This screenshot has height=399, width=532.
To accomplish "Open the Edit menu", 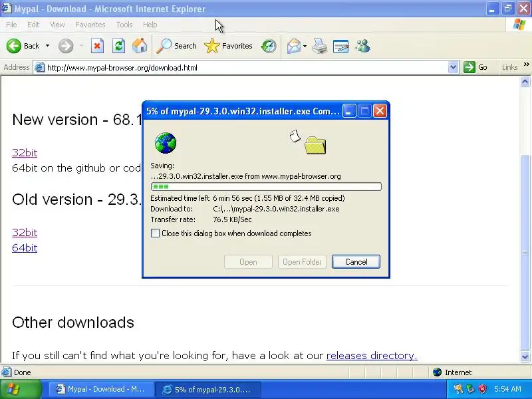I will click(x=33, y=25).
